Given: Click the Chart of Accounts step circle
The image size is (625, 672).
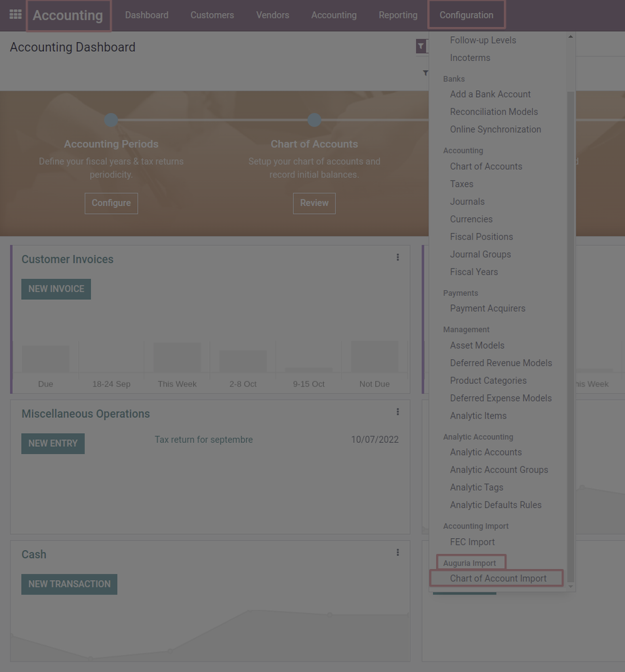Looking at the screenshot, I should tap(314, 120).
